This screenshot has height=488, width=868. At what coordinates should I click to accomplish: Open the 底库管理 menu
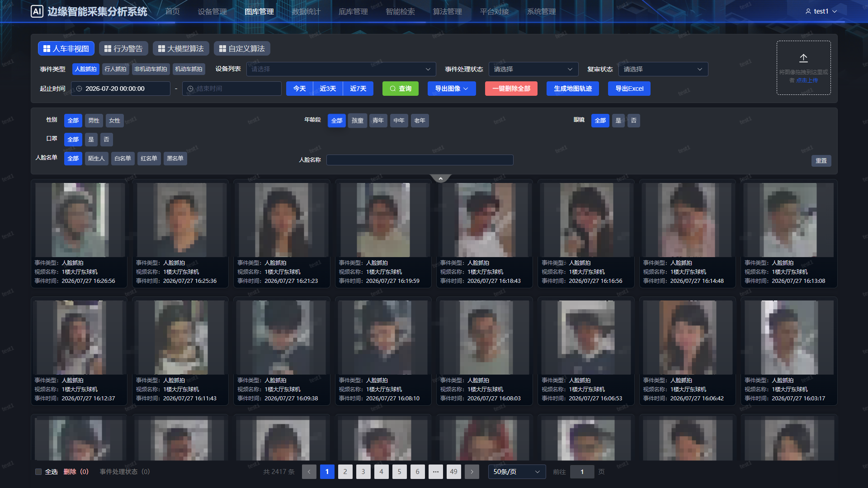(353, 11)
